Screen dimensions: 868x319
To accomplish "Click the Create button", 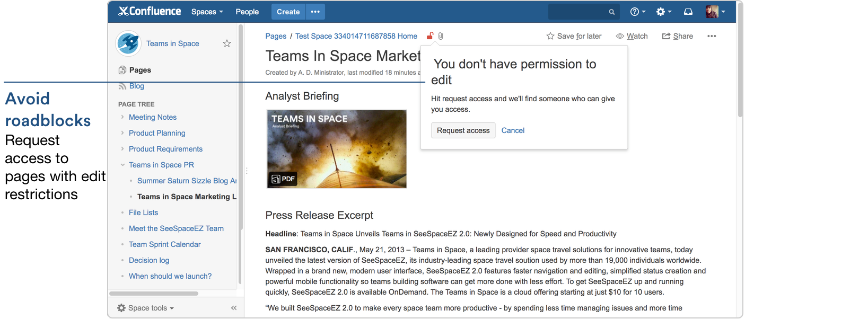I will click(288, 12).
